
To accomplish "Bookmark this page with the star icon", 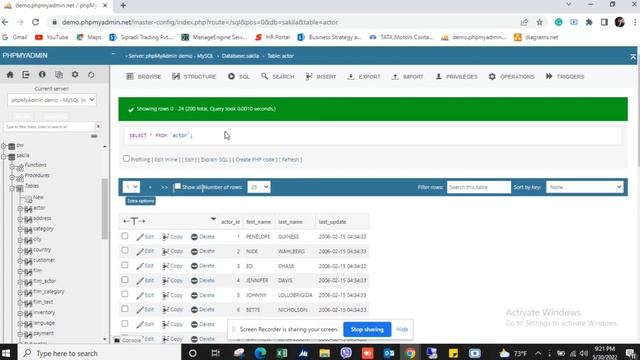I will click(x=540, y=22).
